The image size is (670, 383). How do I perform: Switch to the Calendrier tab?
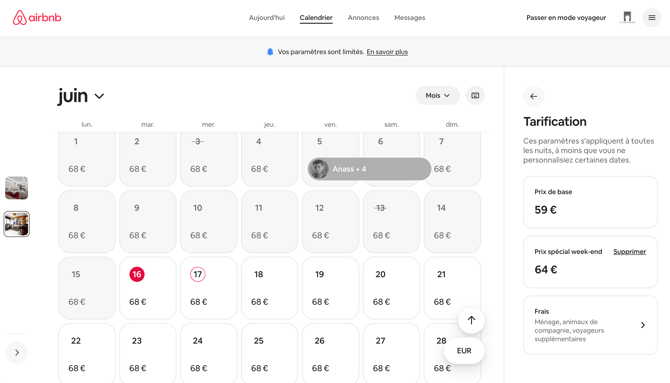(x=316, y=18)
